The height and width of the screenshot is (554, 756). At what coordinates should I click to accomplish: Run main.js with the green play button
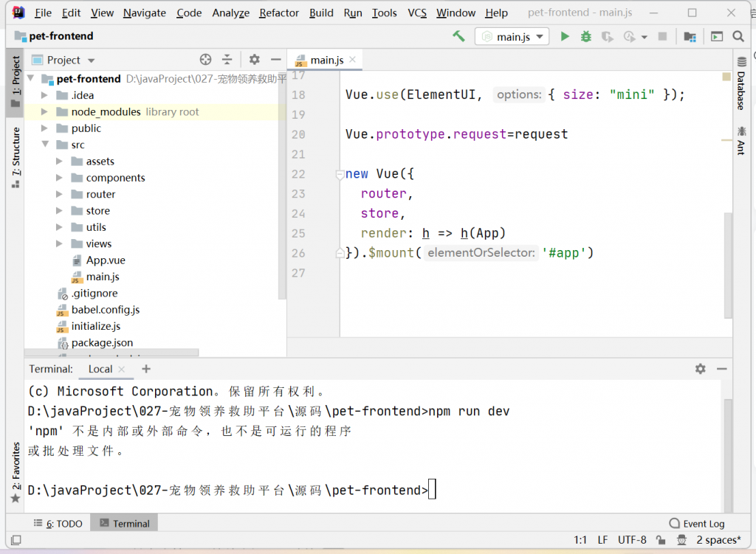565,37
